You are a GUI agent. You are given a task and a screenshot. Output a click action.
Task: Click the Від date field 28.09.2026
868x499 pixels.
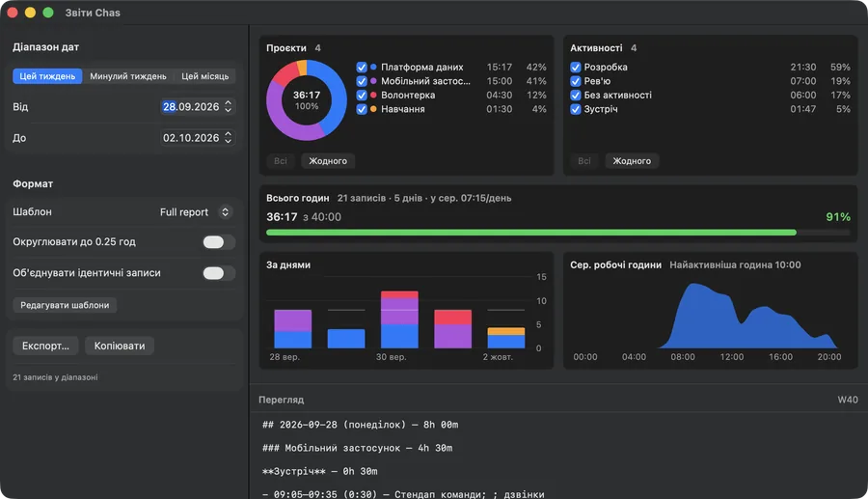[x=191, y=107]
